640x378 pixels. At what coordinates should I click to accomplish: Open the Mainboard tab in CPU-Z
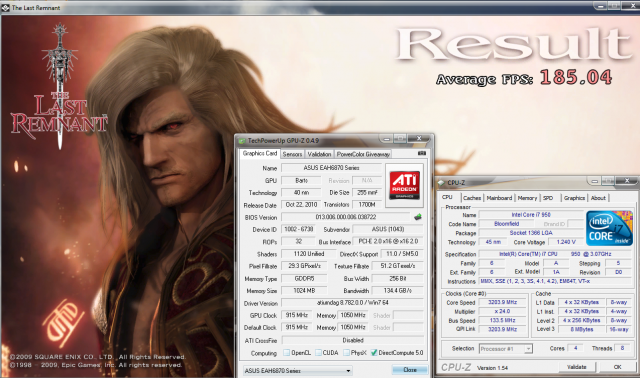click(x=499, y=198)
